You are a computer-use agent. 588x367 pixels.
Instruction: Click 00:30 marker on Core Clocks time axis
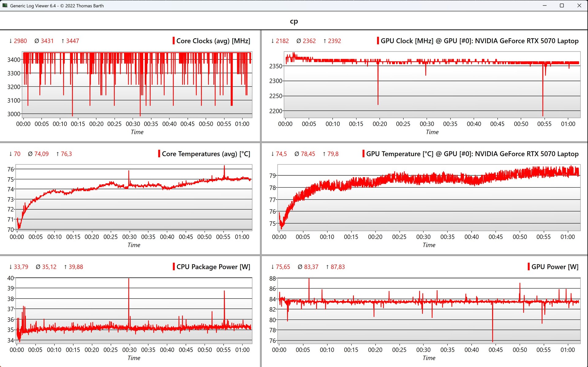coord(133,124)
